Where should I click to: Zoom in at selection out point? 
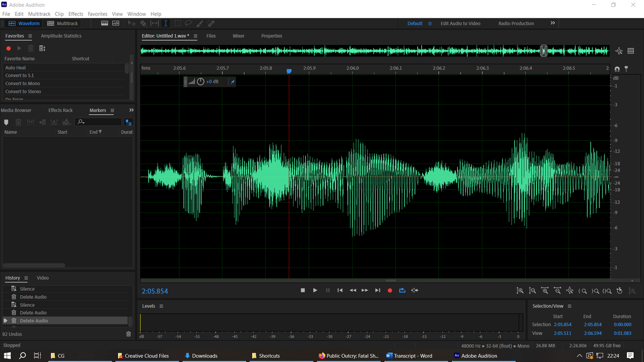(595, 291)
